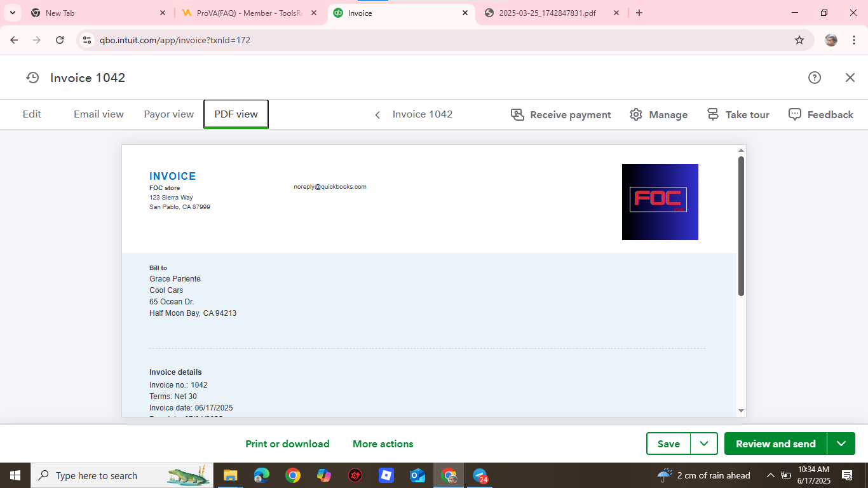Open the Windows notification center icon
The width and height of the screenshot is (868, 488).
click(847, 475)
